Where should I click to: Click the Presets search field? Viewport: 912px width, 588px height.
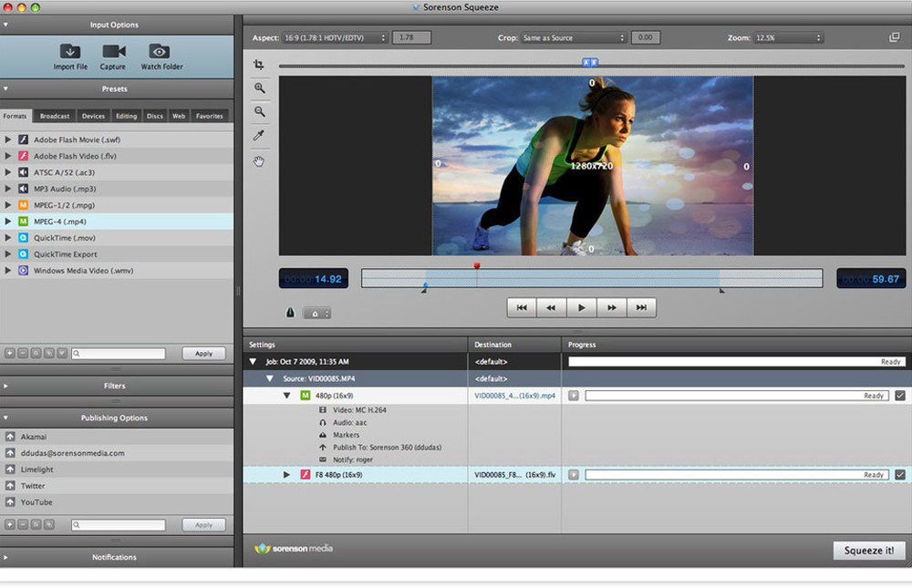(119, 353)
